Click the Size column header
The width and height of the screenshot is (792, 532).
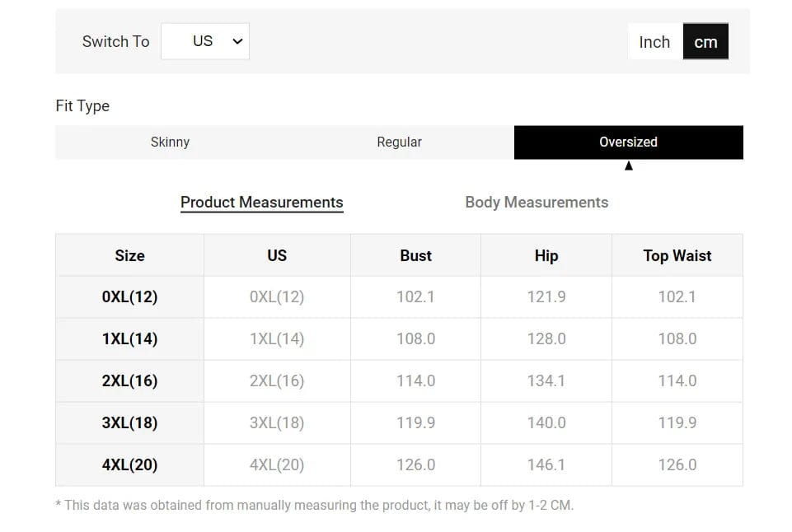129,255
